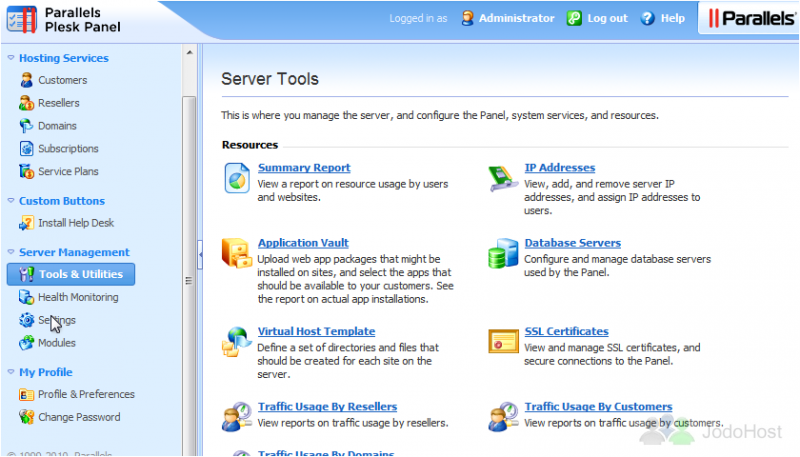Go to Domains in the sidebar
This screenshot has width=800, height=457.
pos(57,126)
